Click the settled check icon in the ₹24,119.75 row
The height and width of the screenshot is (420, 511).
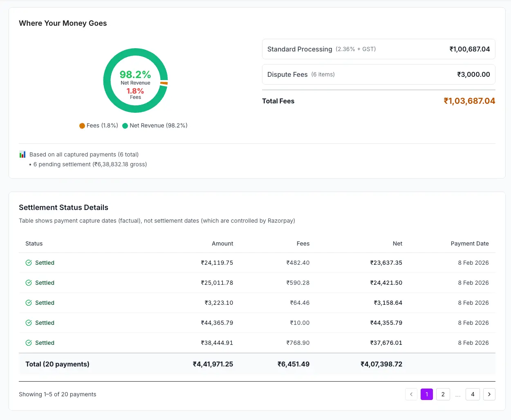click(x=29, y=263)
